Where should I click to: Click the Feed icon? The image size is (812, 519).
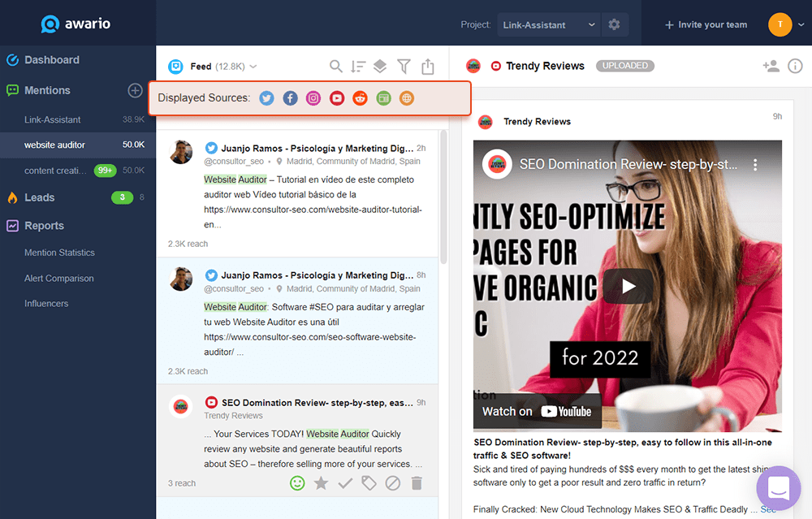175,67
